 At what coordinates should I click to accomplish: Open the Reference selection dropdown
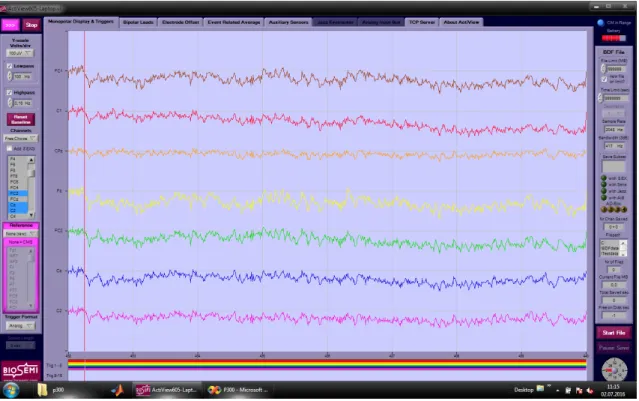tap(20, 234)
